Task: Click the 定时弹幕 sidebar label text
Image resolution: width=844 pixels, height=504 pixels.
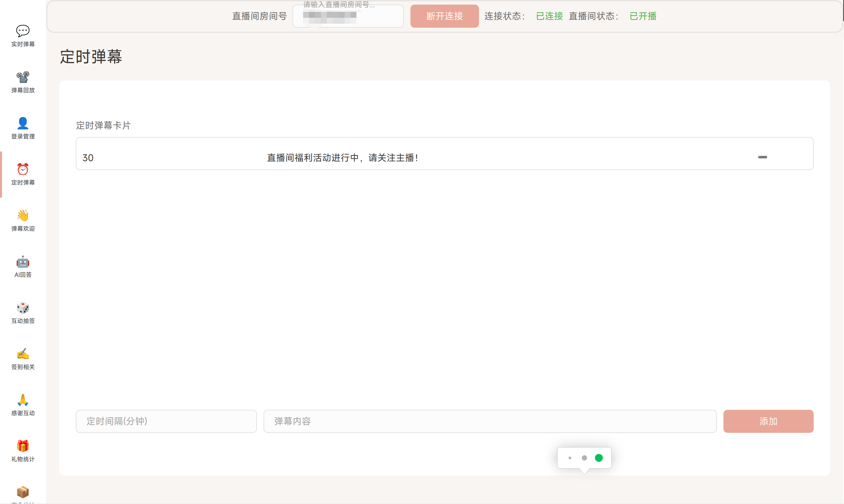Action: point(23,183)
